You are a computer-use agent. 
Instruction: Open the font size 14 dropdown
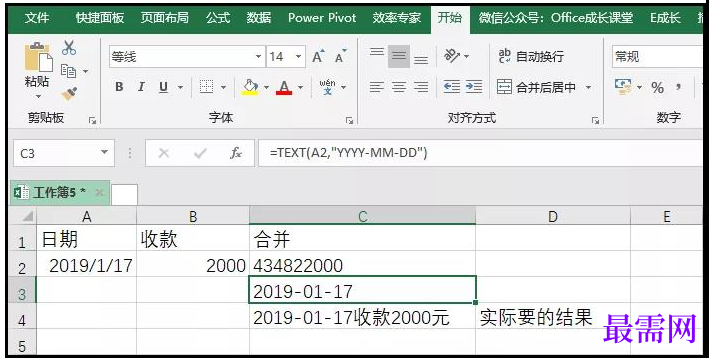298,57
